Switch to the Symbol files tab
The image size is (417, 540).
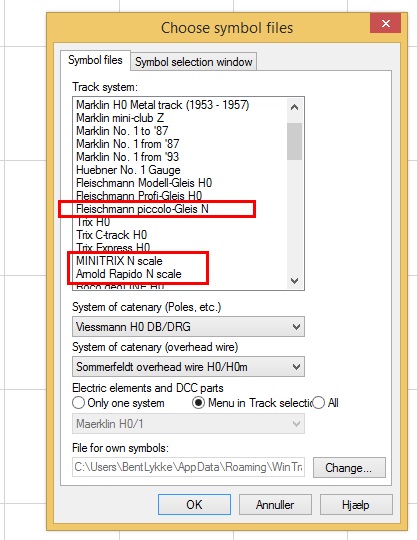tap(95, 60)
